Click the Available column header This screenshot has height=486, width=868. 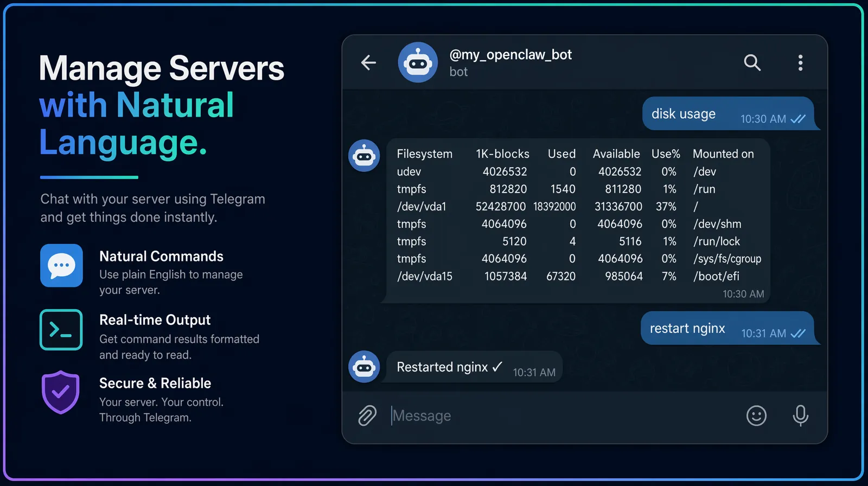point(616,154)
